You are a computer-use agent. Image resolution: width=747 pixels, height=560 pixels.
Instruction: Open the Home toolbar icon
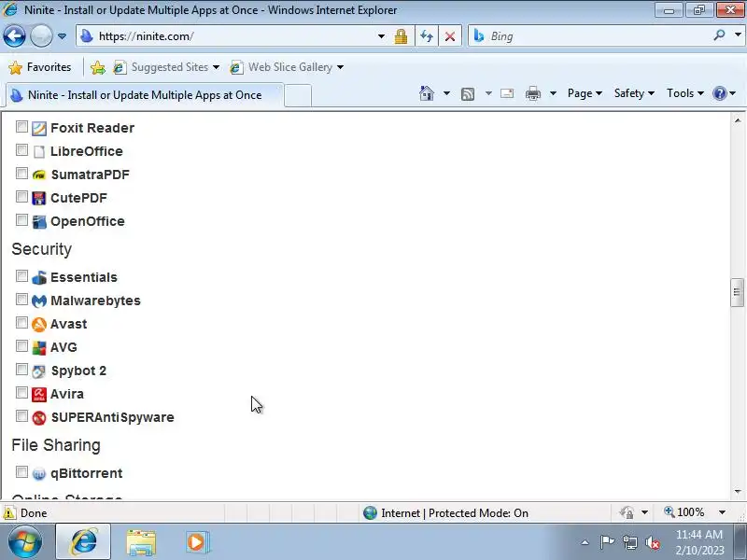[427, 93]
